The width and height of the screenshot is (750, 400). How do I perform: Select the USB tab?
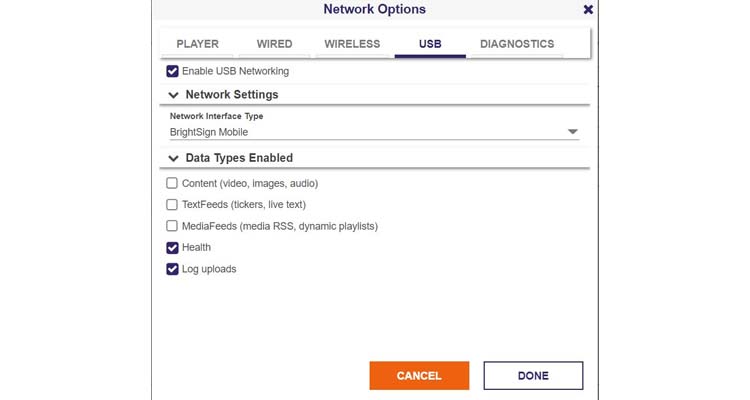(430, 44)
